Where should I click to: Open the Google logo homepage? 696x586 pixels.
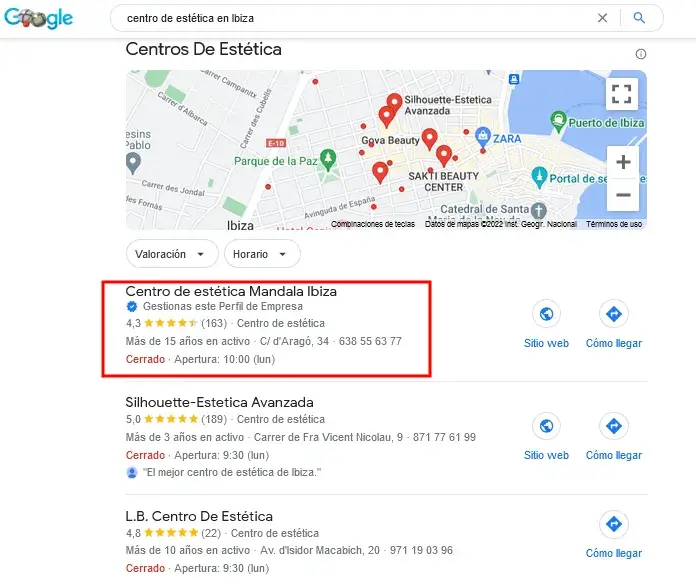tap(39, 18)
